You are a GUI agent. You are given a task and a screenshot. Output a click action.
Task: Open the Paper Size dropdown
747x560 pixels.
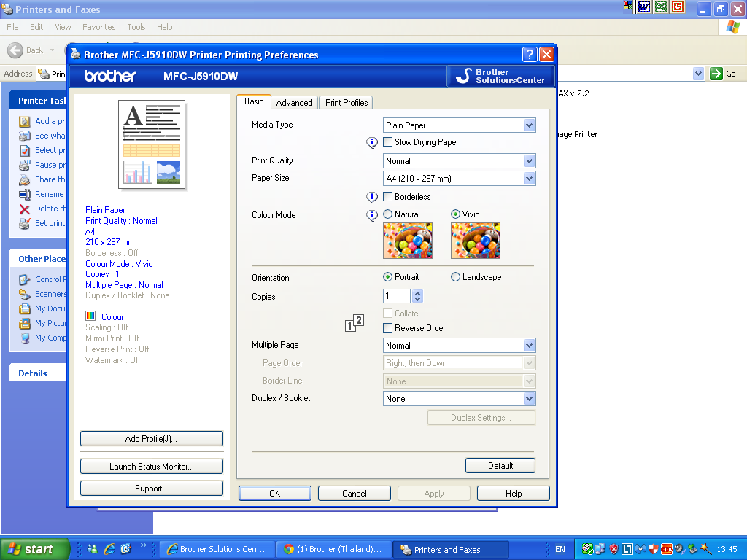click(530, 179)
